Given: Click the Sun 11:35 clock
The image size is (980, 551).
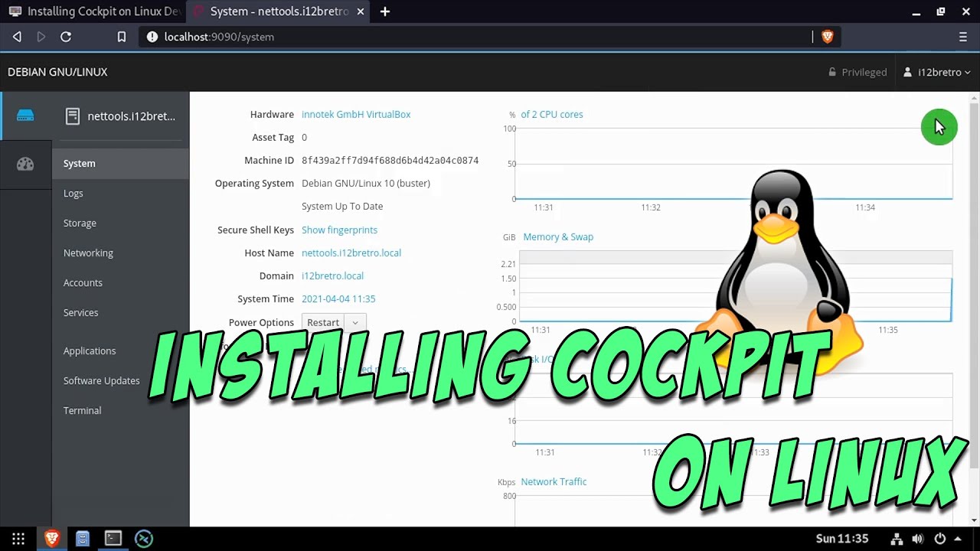Looking at the screenshot, I should tap(842, 539).
